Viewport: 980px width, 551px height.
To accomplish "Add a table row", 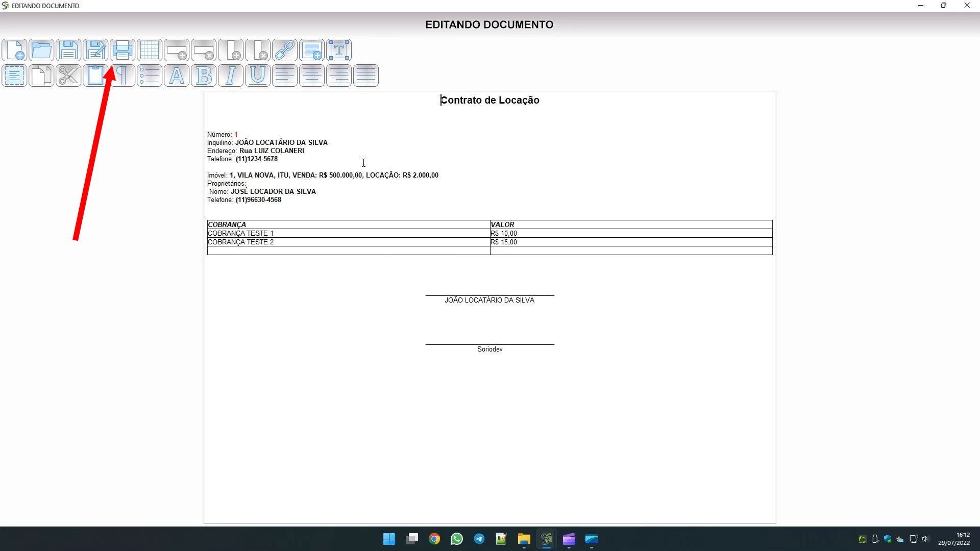I will pos(177,50).
